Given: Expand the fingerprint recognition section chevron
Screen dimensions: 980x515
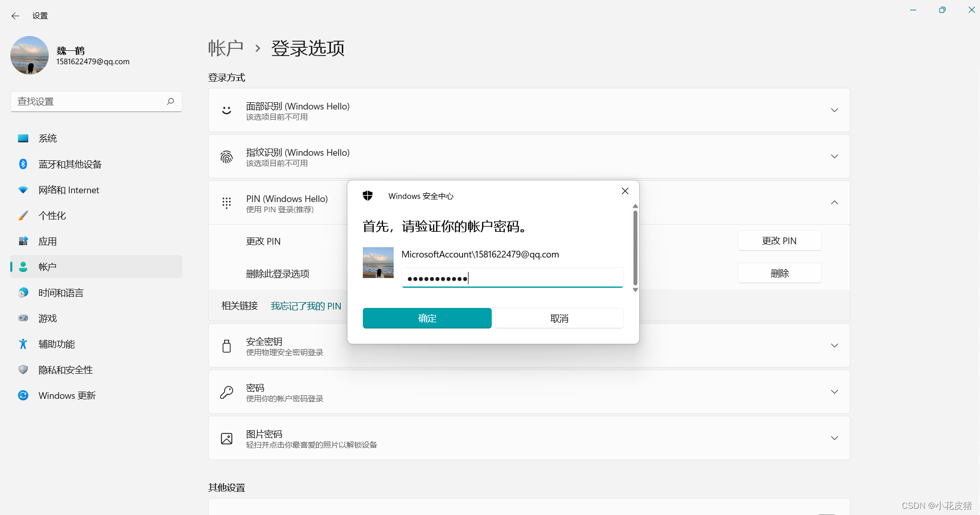Looking at the screenshot, I should click(x=835, y=156).
